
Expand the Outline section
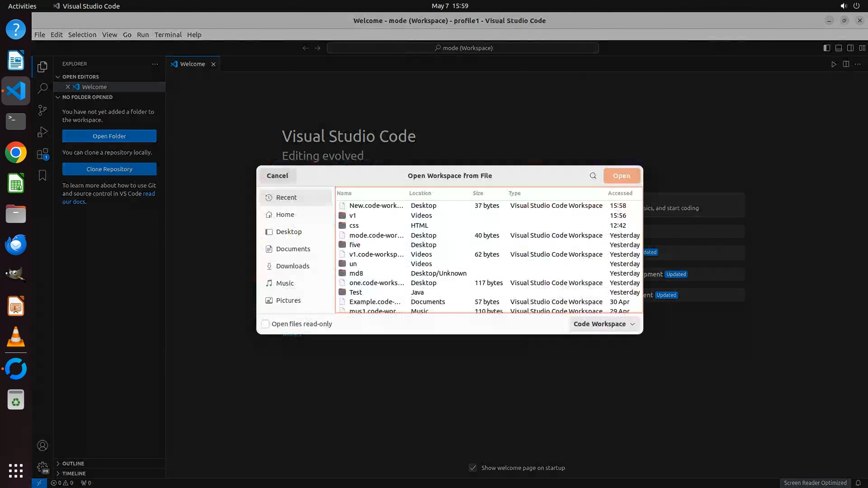73,463
